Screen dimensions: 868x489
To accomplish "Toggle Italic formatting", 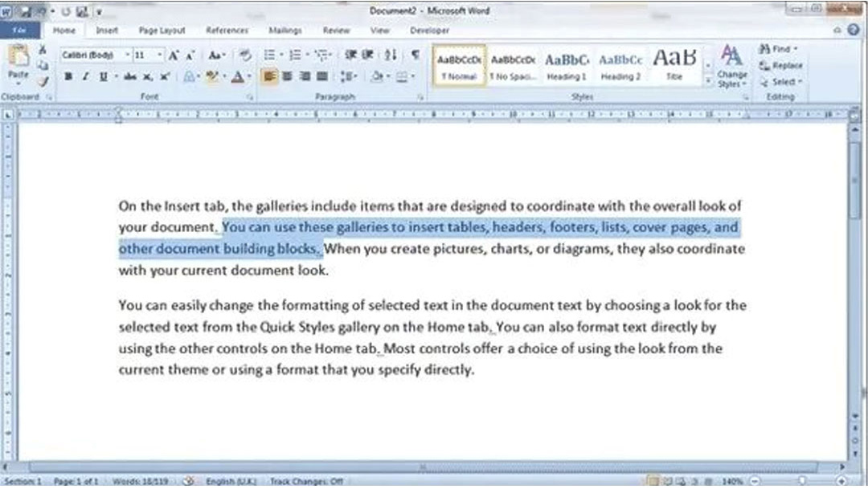I will pyautogui.click(x=85, y=76).
